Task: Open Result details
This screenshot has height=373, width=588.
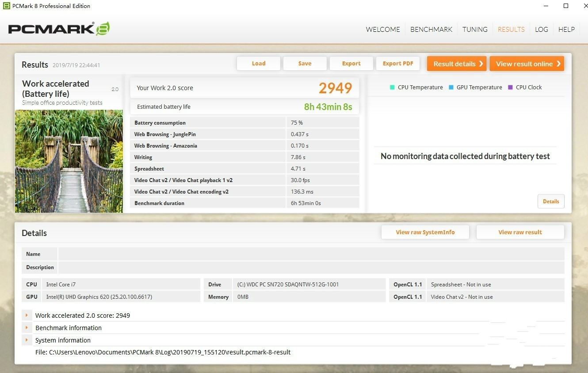Action: [457, 64]
